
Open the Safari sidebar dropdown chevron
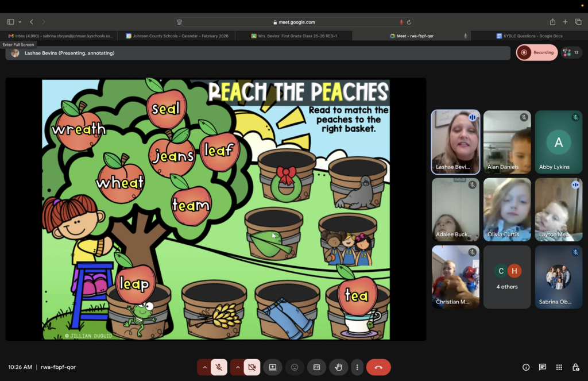tap(20, 22)
